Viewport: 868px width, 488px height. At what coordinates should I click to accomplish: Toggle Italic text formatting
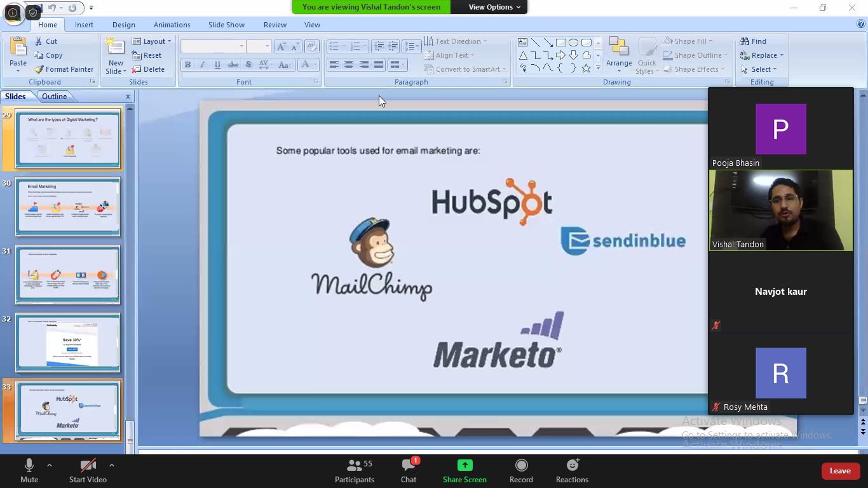coord(203,65)
